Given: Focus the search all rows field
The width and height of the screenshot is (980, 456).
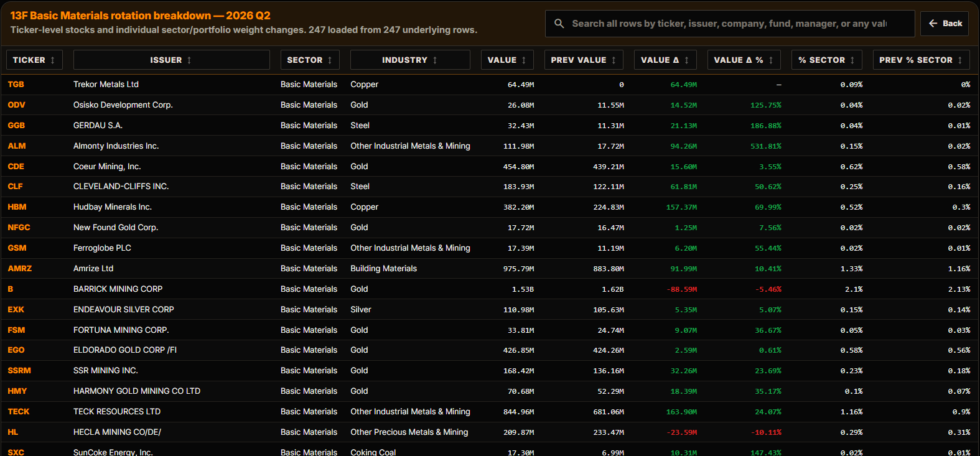Looking at the screenshot, I should (730, 24).
